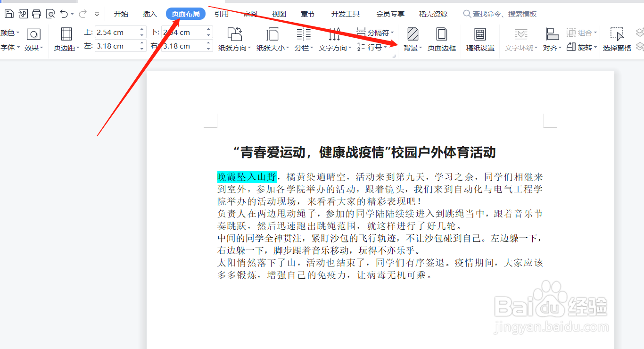Click the 分栏 columns icon

click(x=304, y=34)
